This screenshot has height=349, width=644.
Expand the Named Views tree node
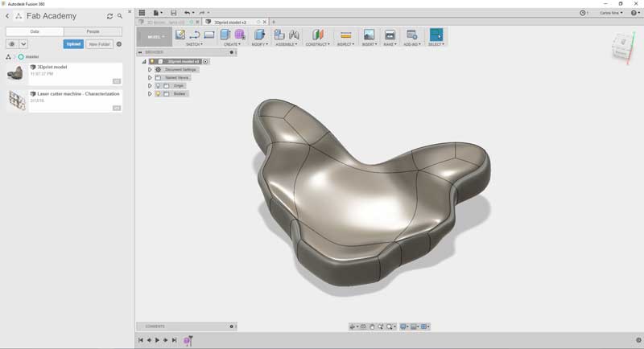tap(150, 77)
